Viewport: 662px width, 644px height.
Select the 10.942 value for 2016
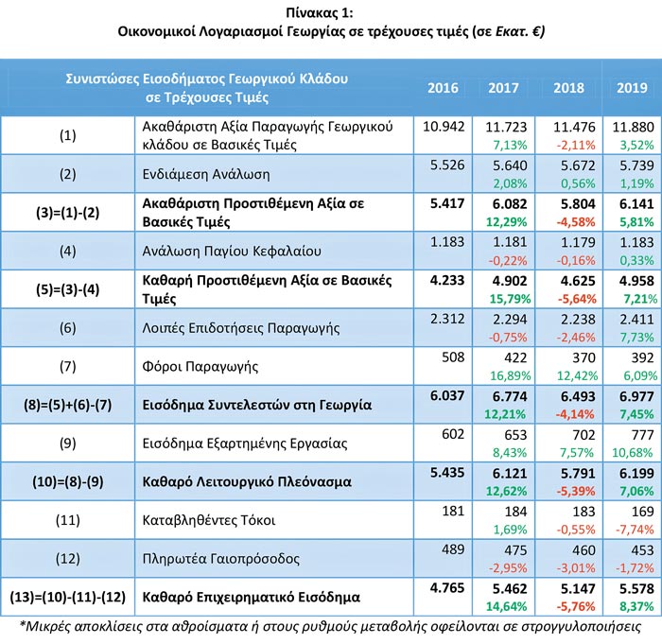click(442, 126)
